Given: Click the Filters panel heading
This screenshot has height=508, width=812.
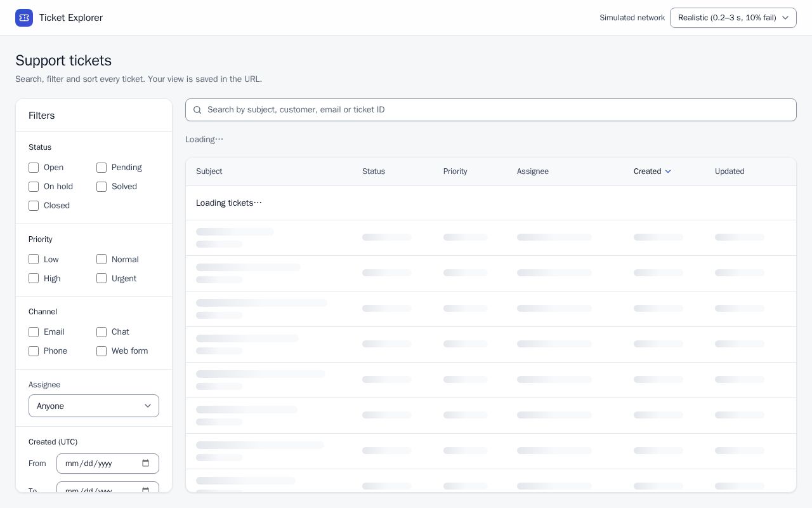Looking at the screenshot, I should 42,116.
